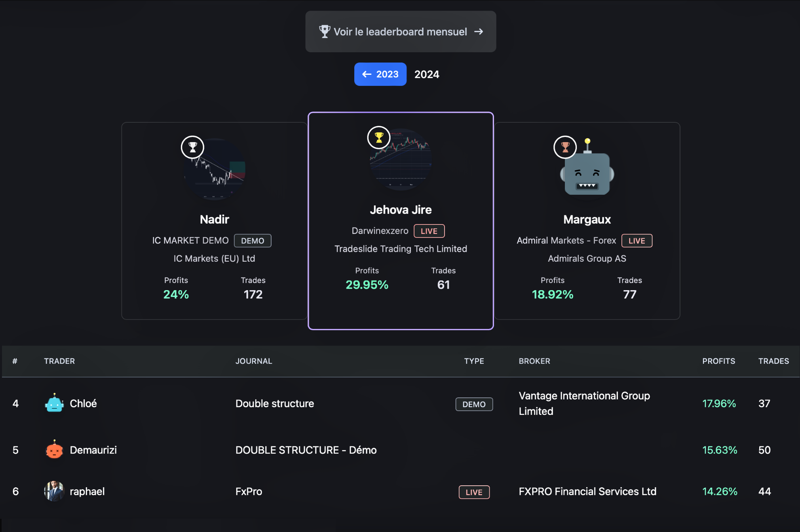Viewport: 800px width, 532px height.
Task: Switch to the 2023 leaderboard year
Action: 380,74
